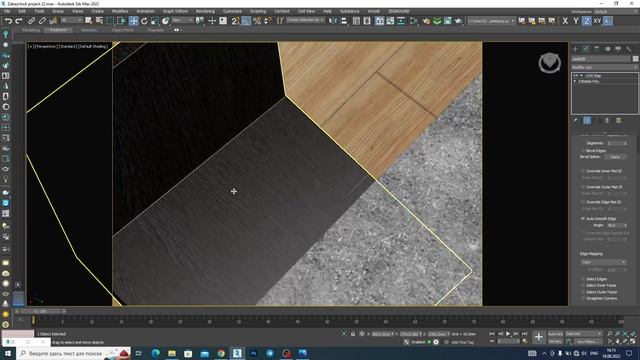
Task: Open the selection filter All dropdown
Action: tap(71, 20)
